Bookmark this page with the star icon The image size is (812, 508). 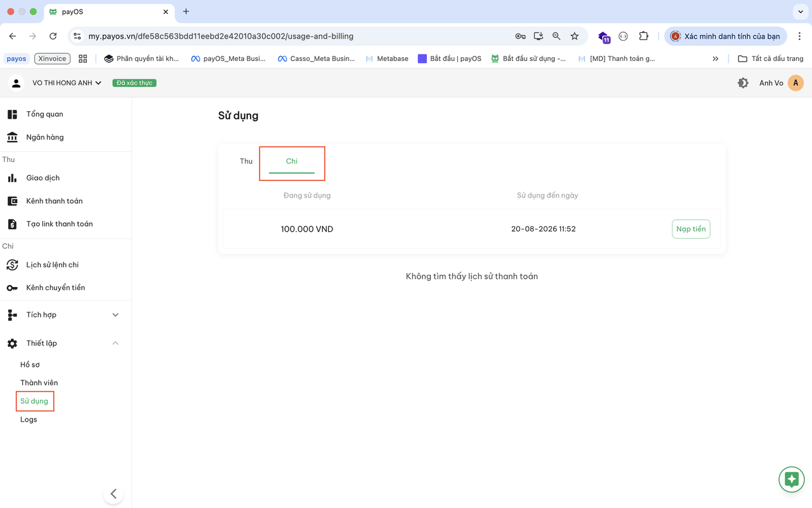tap(575, 36)
